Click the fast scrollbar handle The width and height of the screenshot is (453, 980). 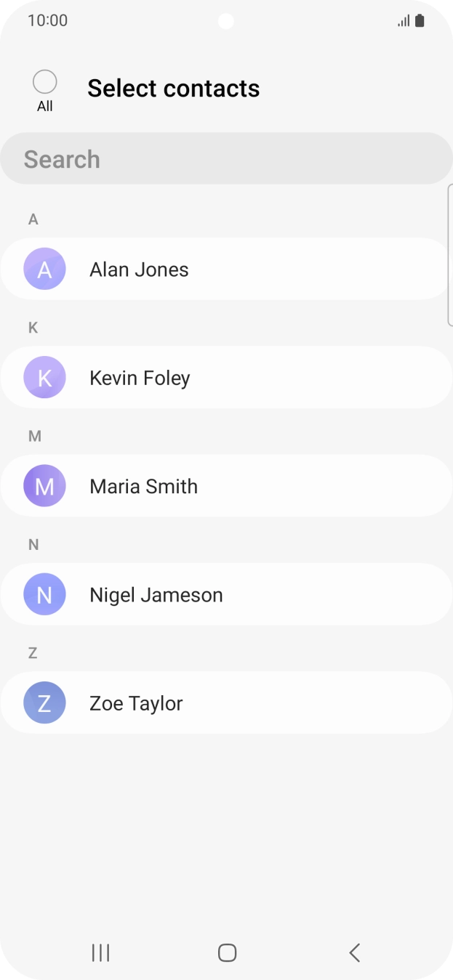[x=449, y=254]
